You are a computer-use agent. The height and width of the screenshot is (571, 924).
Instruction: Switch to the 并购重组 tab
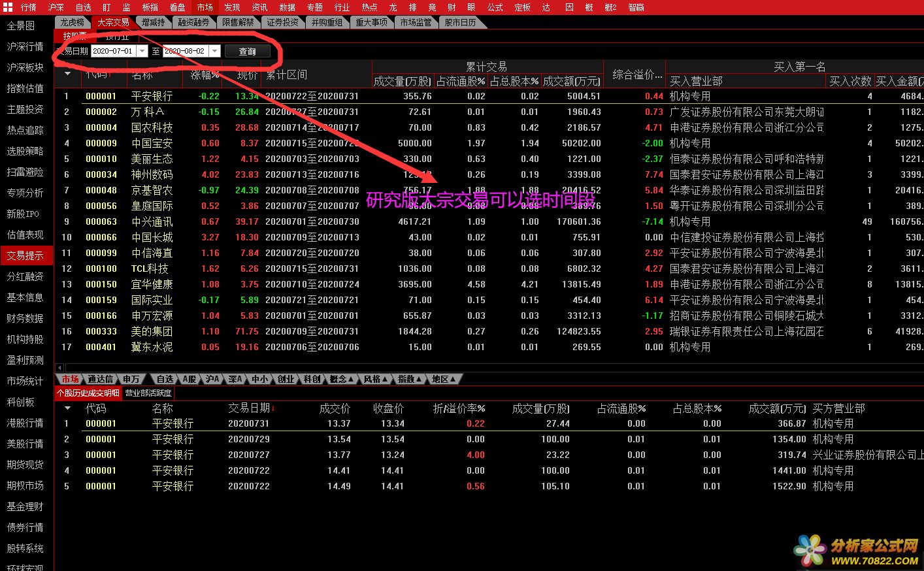327,22
